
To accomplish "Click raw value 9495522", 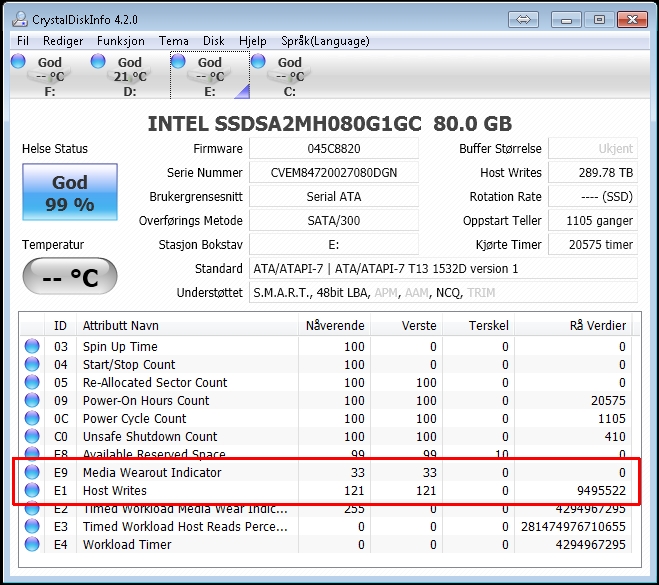I will pyautogui.click(x=601, y=490).
